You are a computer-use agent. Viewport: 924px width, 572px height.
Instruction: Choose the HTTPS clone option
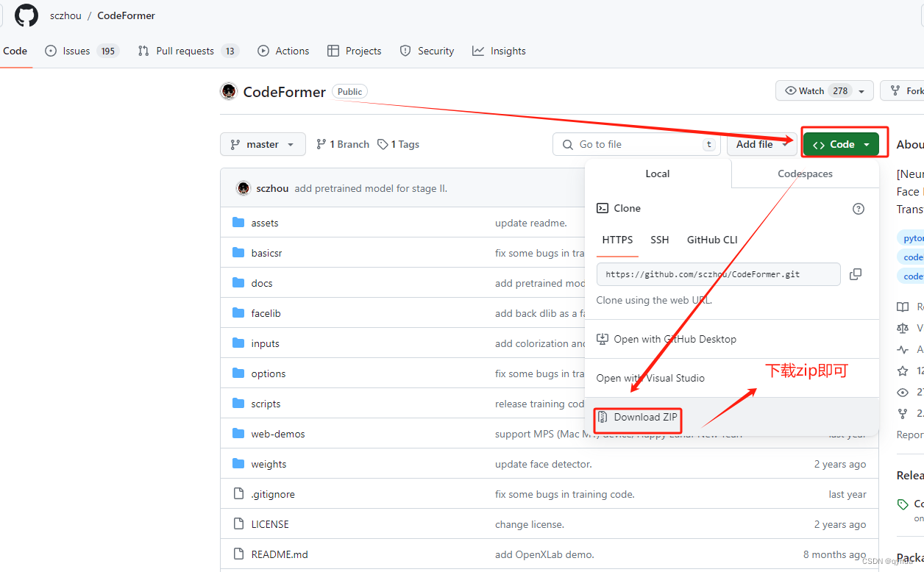(617, 240)
